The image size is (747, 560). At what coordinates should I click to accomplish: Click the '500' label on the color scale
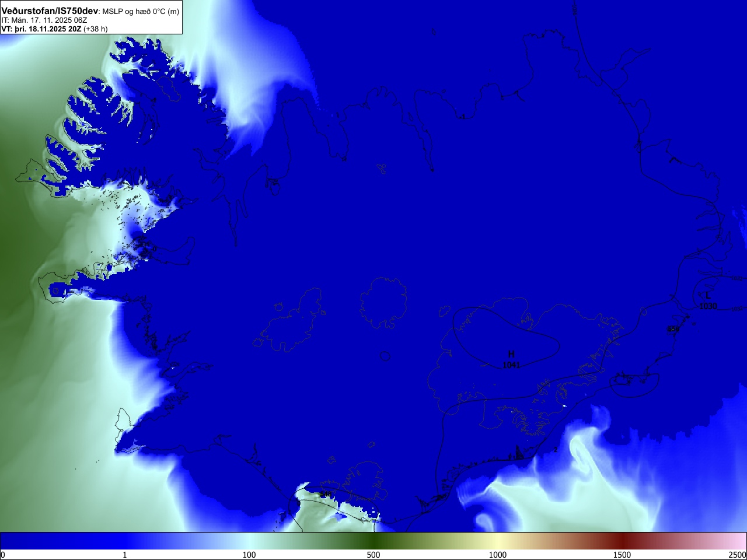pyautogui.click(x=373, y=555)
